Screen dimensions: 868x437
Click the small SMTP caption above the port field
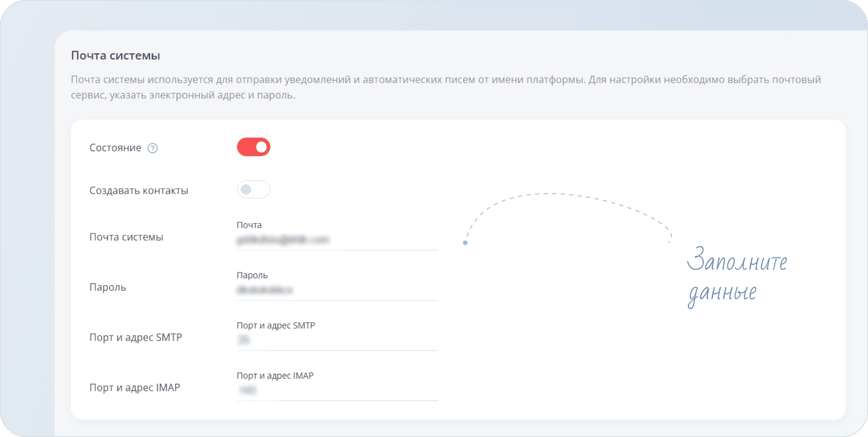coord(276,326)
